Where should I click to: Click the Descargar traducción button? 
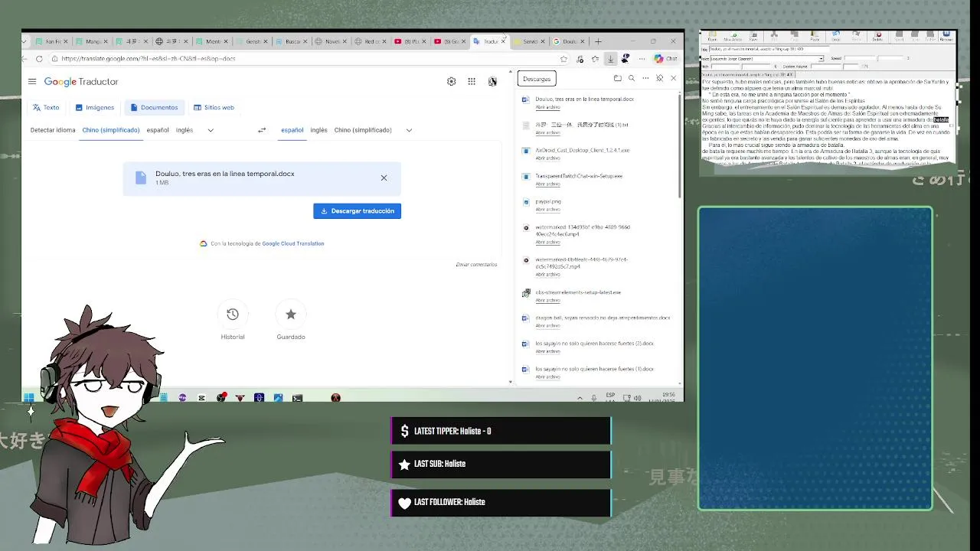(x=357, y=210)
